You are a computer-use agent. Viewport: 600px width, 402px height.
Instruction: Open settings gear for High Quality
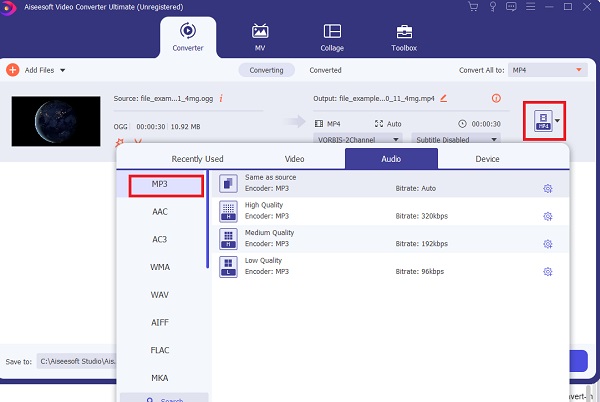pyautogui.click(x=548, y=216)
